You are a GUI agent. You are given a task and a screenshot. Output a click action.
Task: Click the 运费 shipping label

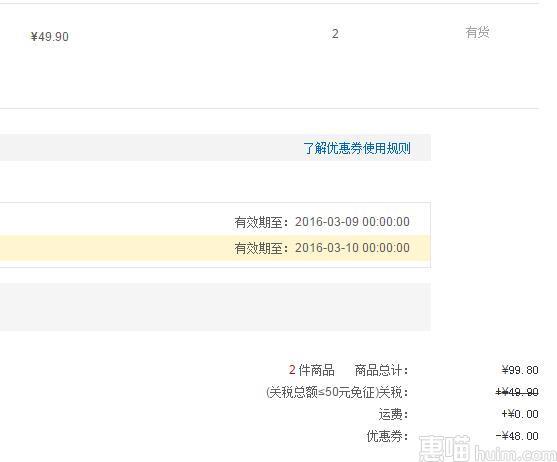pos(393,414)
